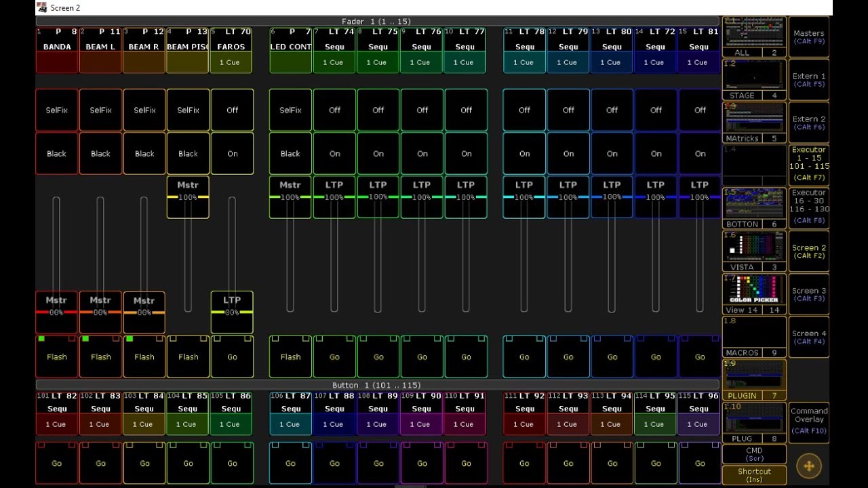Click the Fader 1 (1 .. 15) title bar
This screenshot has width=868, height=488.
377,22
